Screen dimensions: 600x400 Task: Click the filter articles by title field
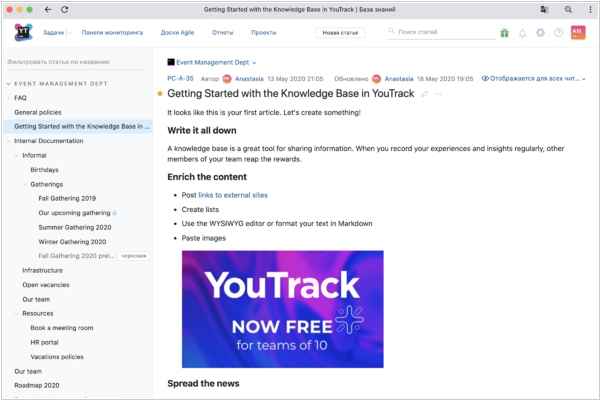pos(76,62)
